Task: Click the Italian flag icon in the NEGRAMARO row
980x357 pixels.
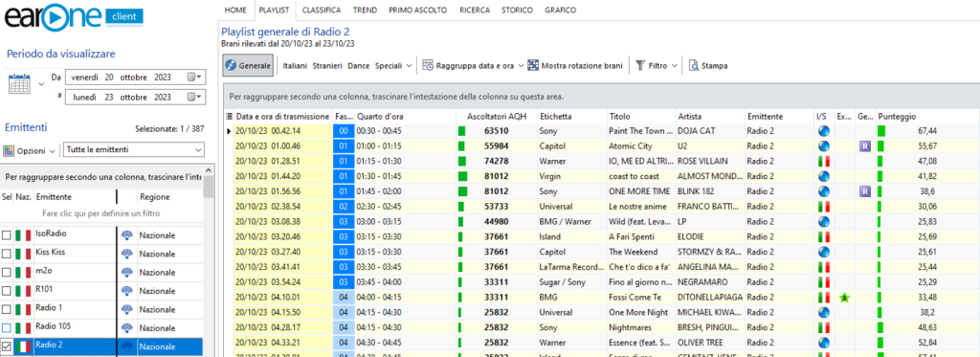Action: tap(824, 282)
